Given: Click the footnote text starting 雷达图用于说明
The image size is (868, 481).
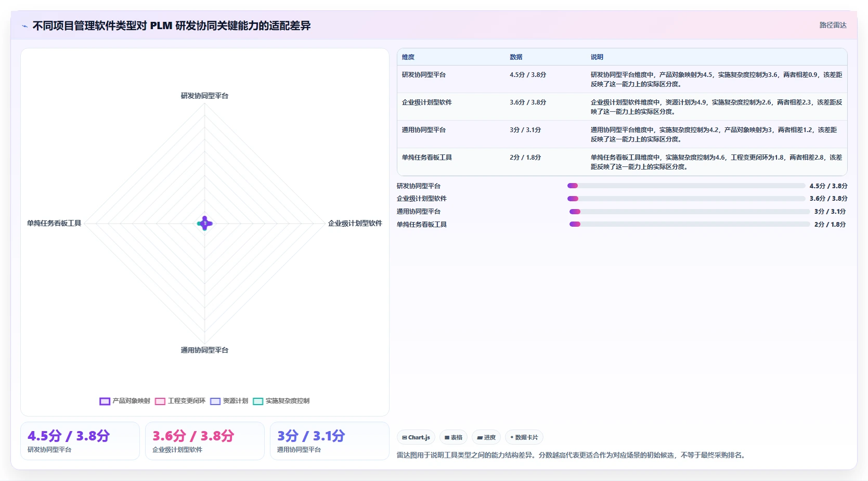Looking at the screenshot, I should 572,456.
